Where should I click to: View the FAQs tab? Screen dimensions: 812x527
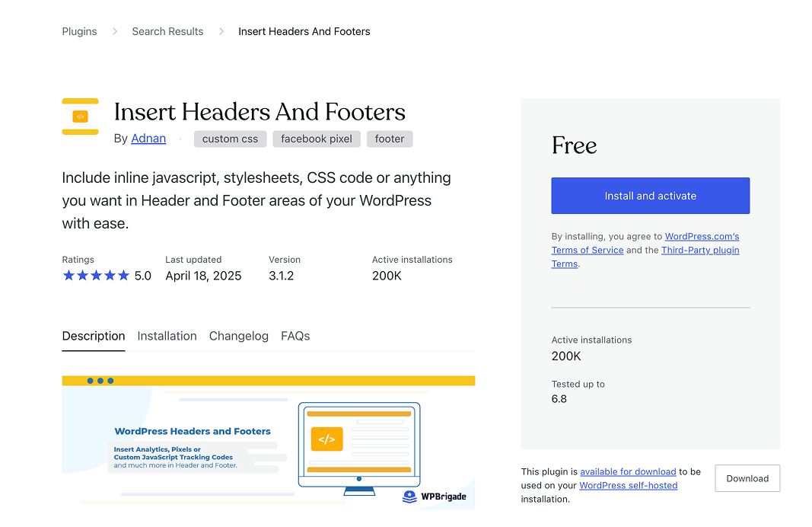[295, 336]
